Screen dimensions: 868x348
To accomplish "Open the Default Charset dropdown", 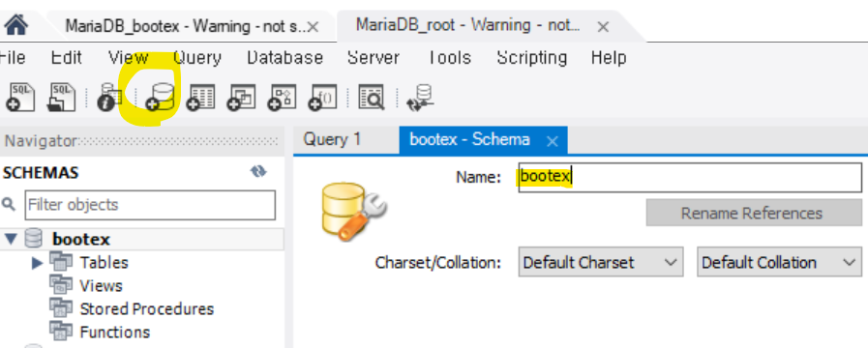I will pyautogui.click(x=601, y=262).
